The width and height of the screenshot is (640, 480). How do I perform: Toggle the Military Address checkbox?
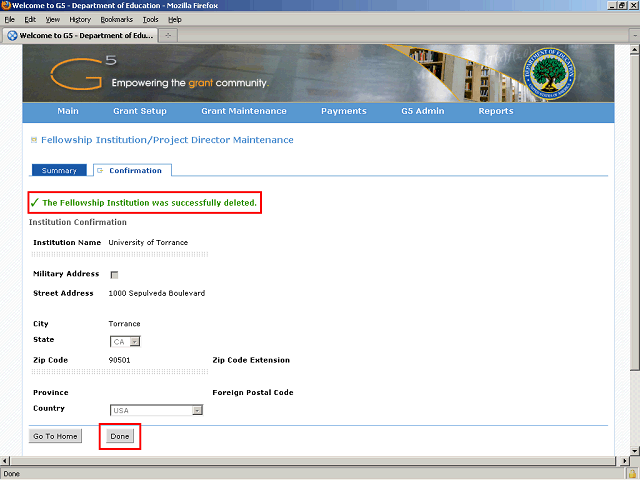[x=114, y=275]
